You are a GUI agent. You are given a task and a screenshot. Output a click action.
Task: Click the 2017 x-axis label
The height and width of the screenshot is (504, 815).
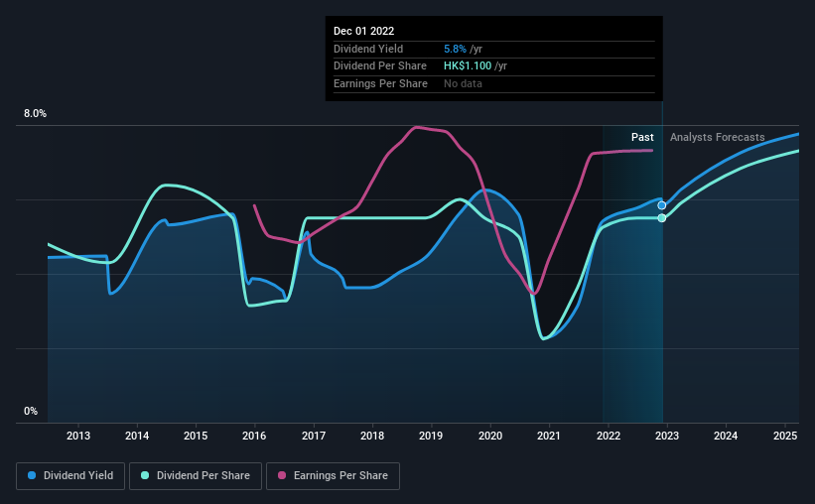point(314,436)
